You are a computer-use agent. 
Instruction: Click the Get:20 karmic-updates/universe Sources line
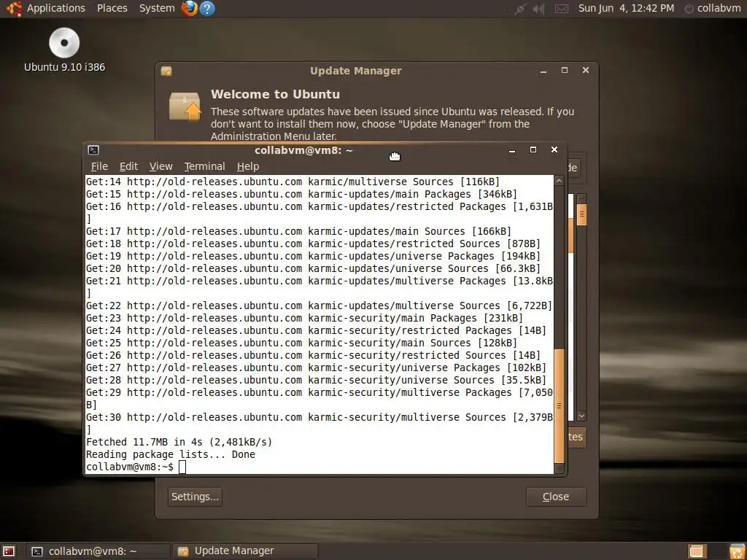click(x=314, y=268)
